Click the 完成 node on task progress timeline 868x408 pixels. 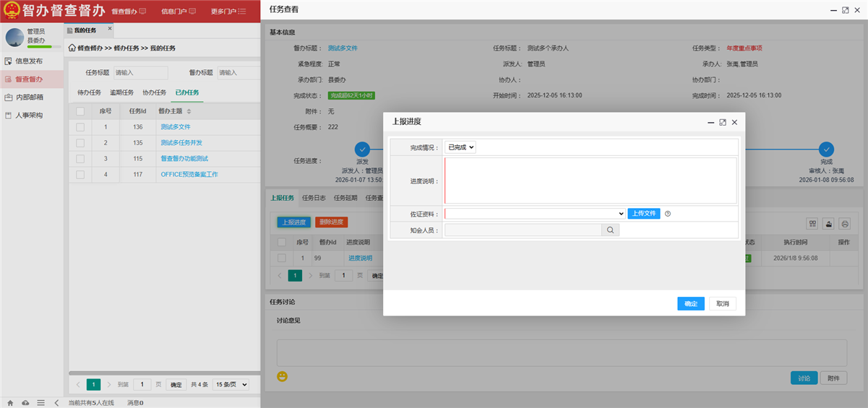point(826,149)
